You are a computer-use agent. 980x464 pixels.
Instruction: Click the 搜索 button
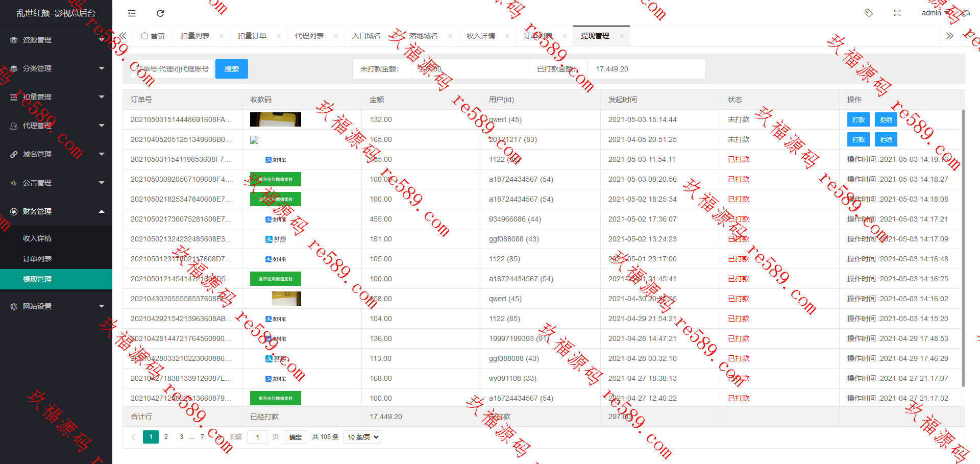click(232, 69)
